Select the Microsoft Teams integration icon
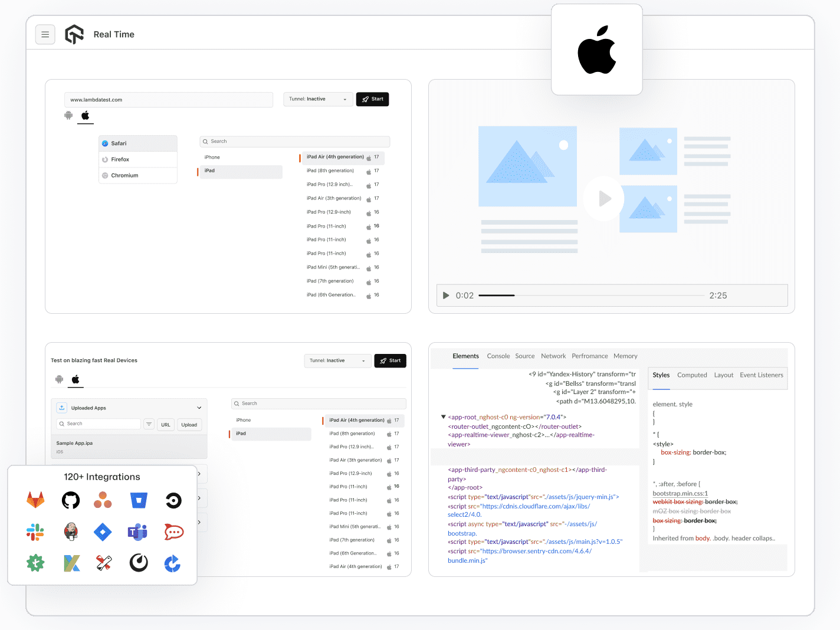This screenshot has width=840, height=630. pos(137,531)
